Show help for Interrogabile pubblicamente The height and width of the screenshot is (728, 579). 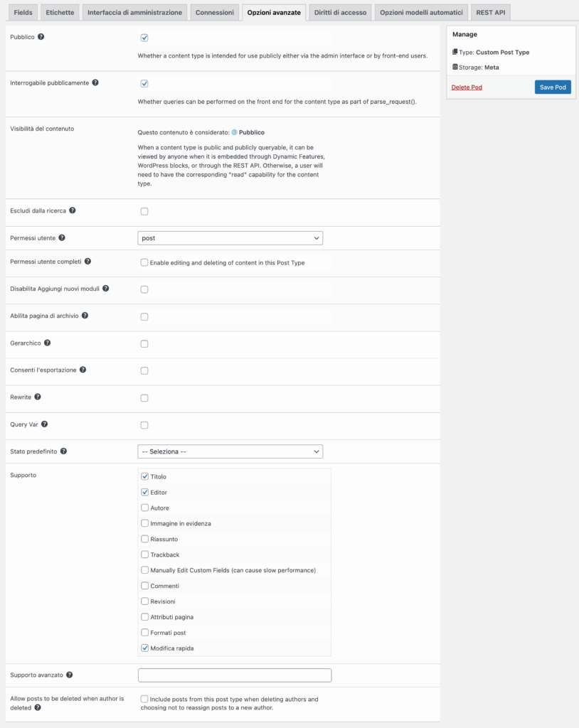[95, 82]
